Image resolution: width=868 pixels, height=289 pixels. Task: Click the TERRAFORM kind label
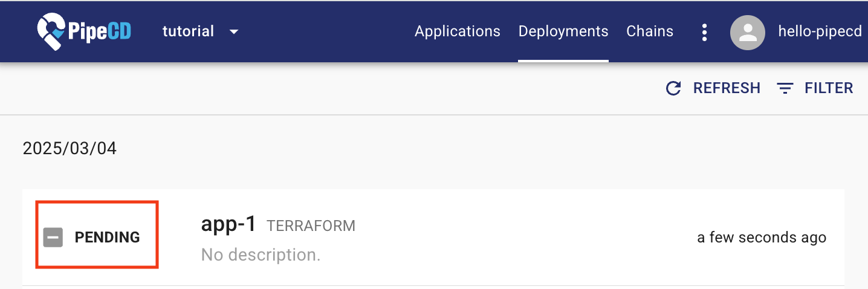311,226
